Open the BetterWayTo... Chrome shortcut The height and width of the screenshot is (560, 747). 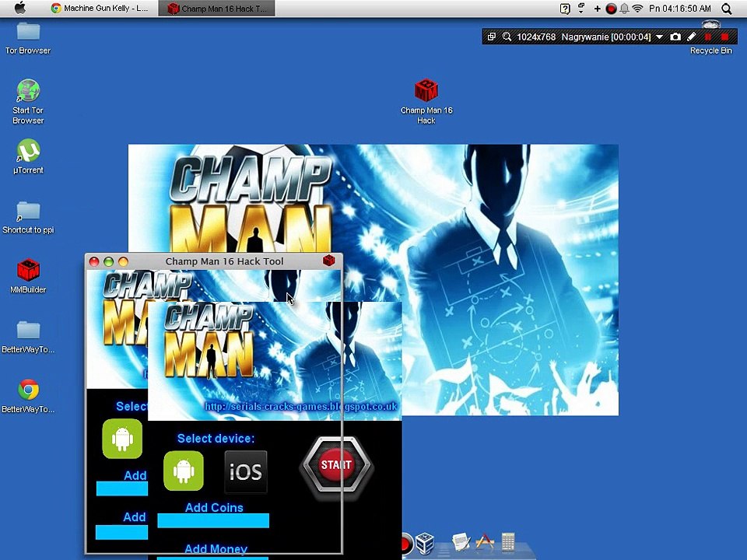(28, 390)
